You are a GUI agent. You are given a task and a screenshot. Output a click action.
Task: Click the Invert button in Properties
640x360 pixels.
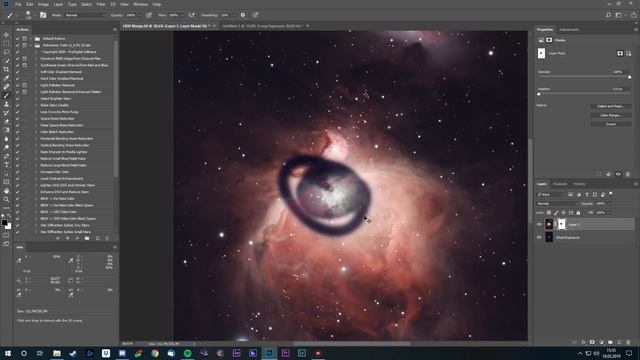pos(611,124)
